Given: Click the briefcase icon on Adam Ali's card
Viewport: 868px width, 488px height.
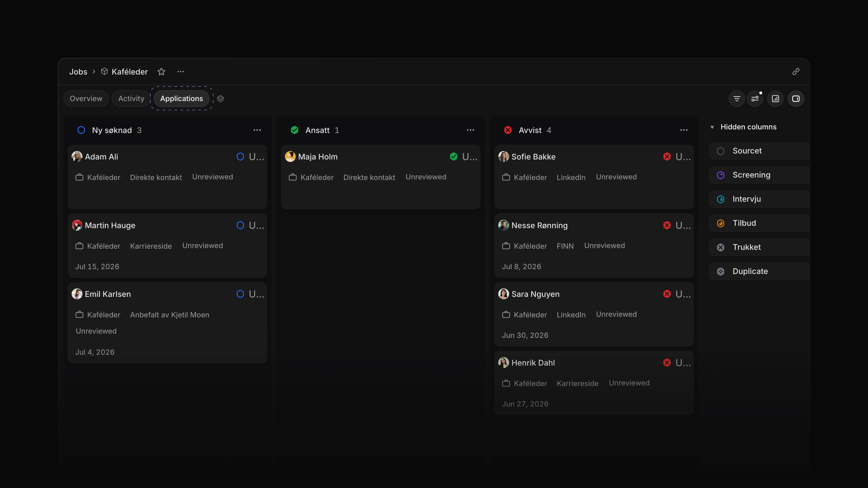Looking at the screenshot, I should coord(80,177).
